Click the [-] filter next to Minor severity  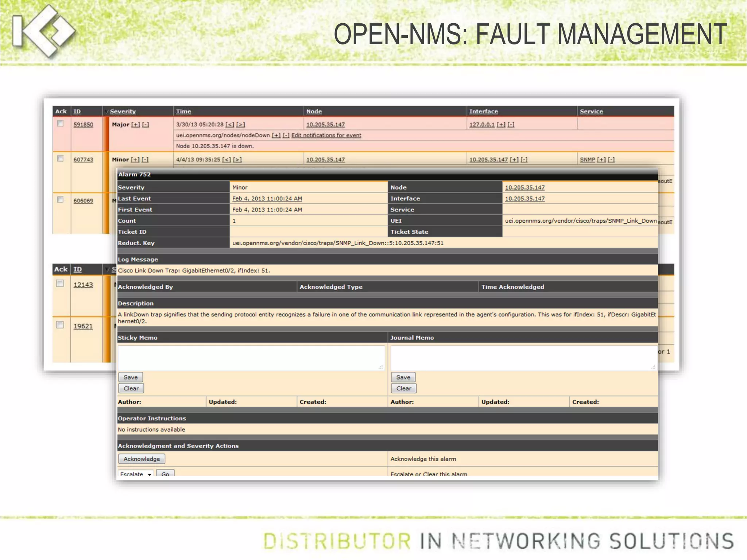click(145, 160)
